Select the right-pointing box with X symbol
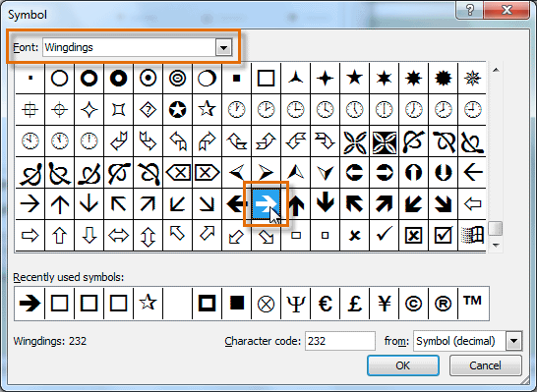 coord(208,173)
